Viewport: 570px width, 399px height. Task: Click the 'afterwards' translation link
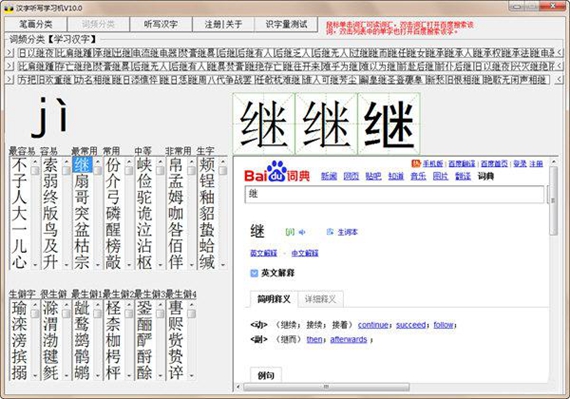click(x=349, y=339)
